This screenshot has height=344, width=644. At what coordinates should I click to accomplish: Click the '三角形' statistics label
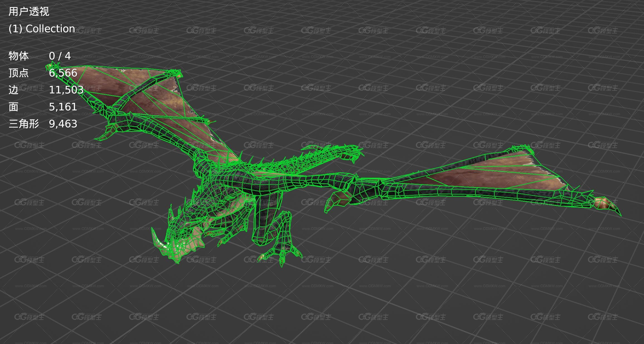(x=24, y=124)
